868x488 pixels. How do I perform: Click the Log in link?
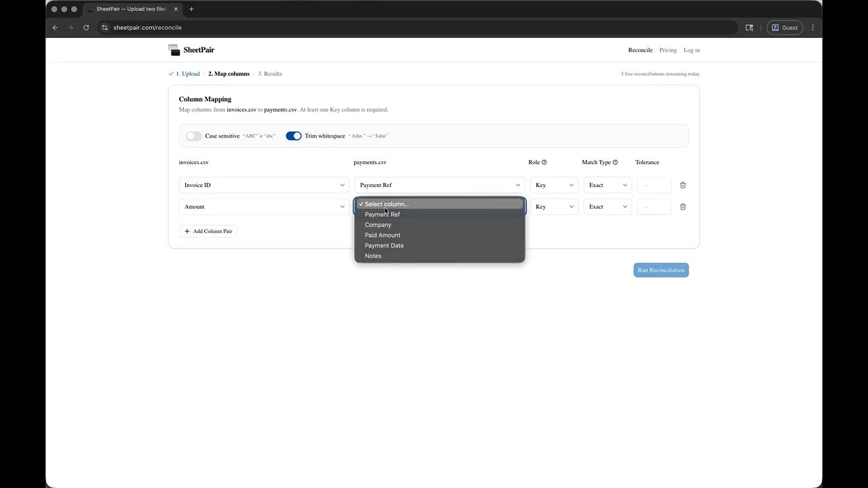(x=692, y=50)
